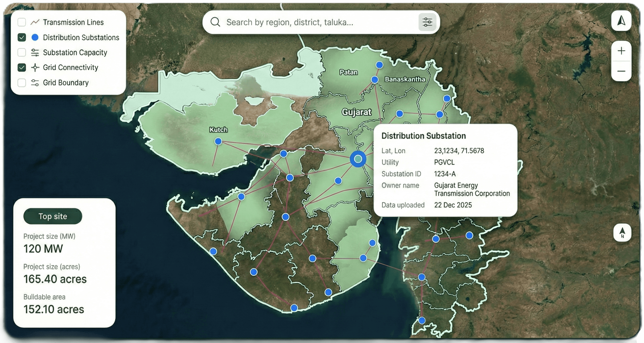
Task: Click the substation marker north of Patan
Action: coord(379,65)
